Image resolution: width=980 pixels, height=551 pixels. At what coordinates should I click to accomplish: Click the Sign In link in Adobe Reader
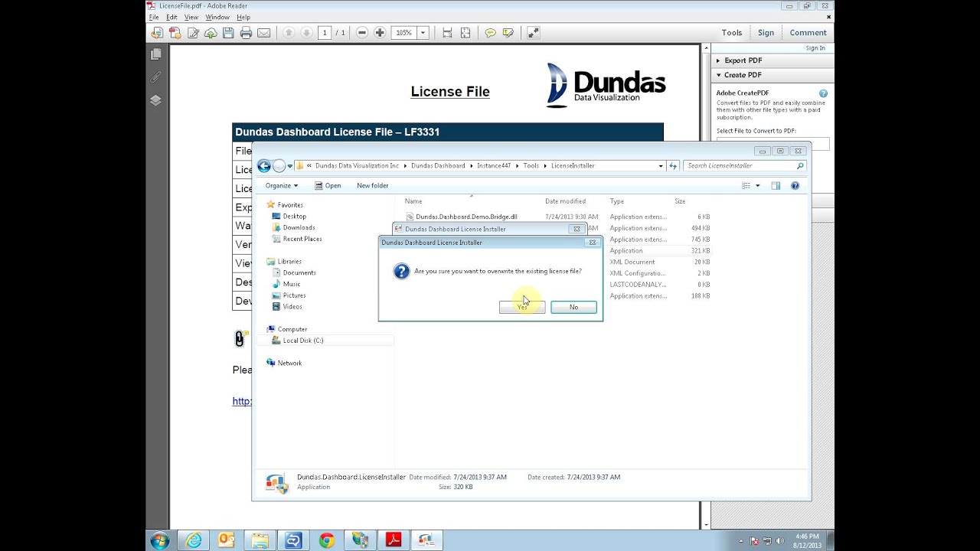click(815, 48)
